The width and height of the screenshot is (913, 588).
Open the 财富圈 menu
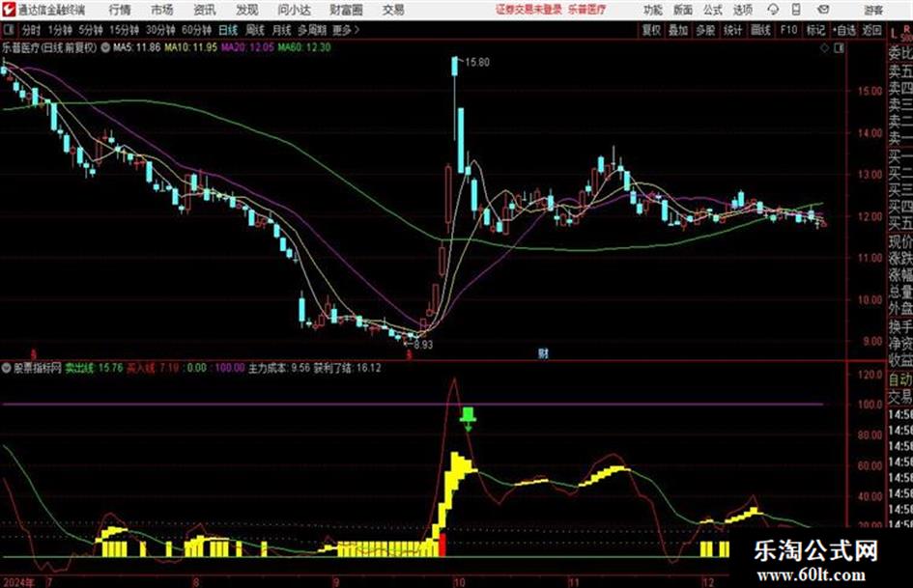pyautogui.click(x=346, y=10)
